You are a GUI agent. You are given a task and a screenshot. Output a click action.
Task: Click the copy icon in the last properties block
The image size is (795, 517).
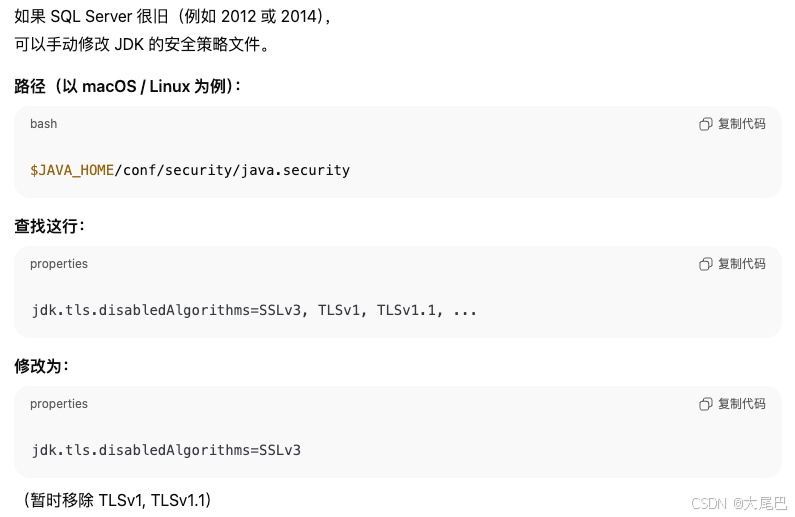[705, 404]
